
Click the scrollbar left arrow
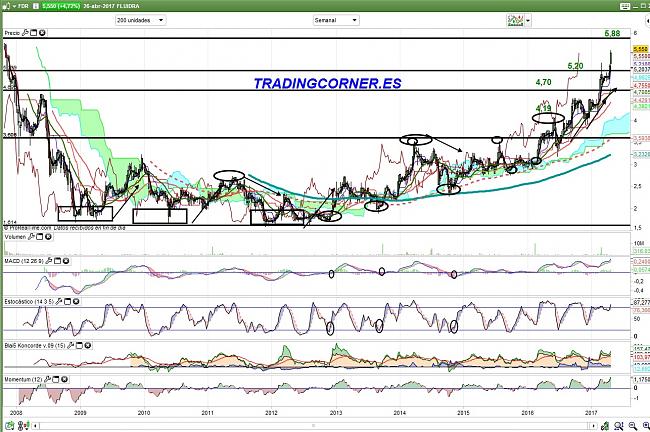pos(36,426)
